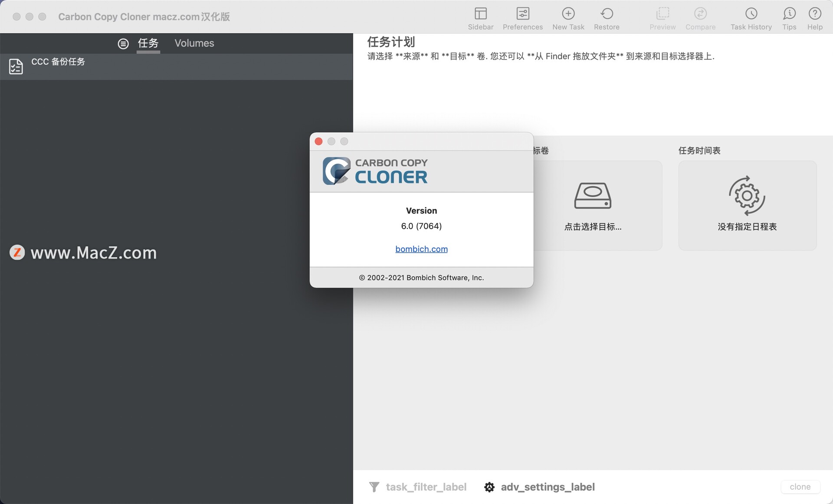833x504 pixels.
Task: Open the bombich.com link
Action: (421, 249)
